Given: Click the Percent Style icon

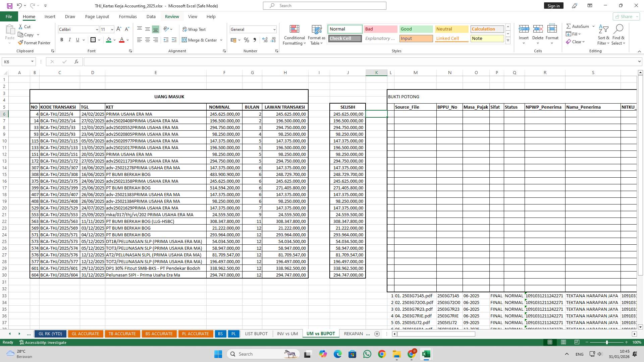Looking at the screenshot, I should 247,40.
